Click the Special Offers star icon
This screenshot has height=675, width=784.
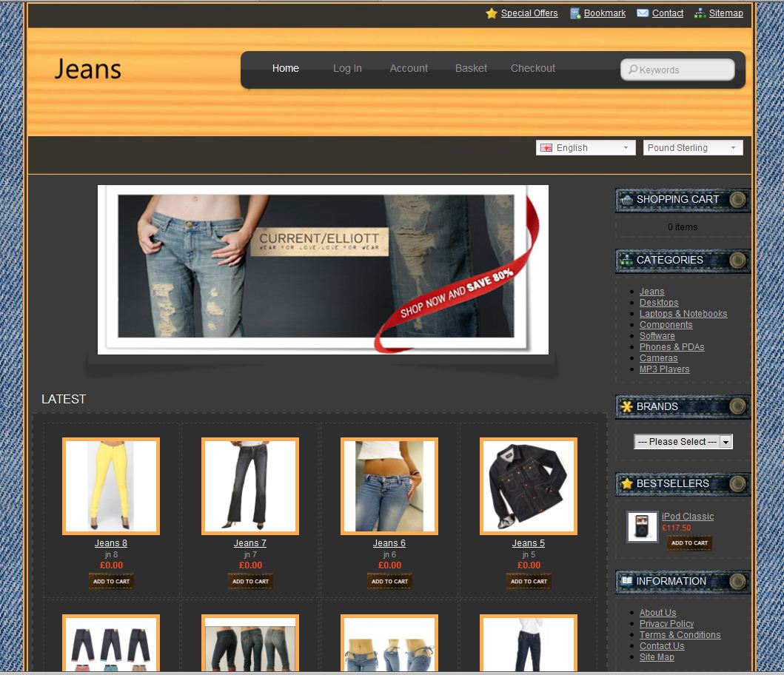coord(492,13)
